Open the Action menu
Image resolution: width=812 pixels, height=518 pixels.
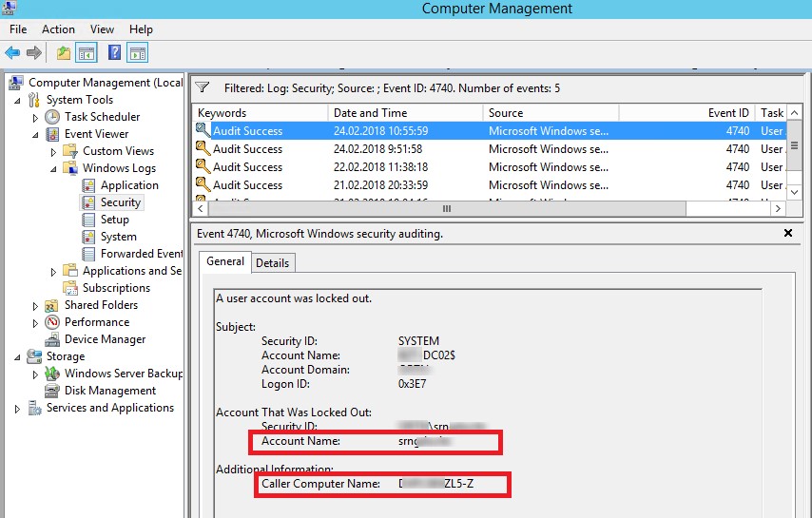(x=58, y=29)
